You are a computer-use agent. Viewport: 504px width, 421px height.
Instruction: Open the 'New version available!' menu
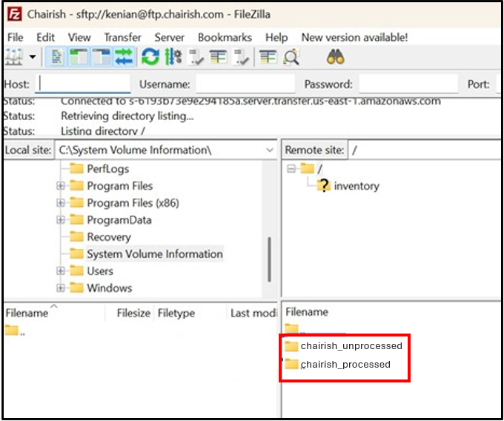coord(354,37)
